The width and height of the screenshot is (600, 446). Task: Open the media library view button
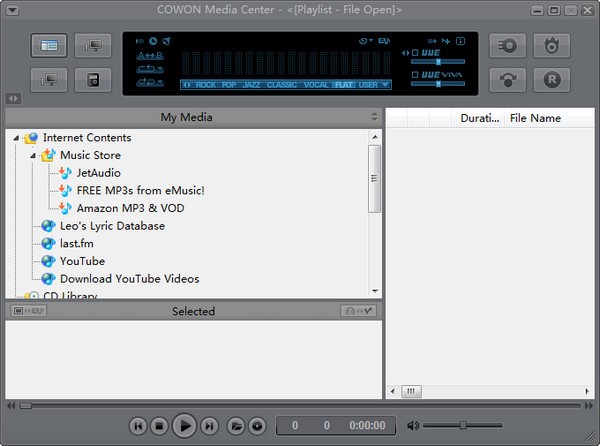point(49,46)
